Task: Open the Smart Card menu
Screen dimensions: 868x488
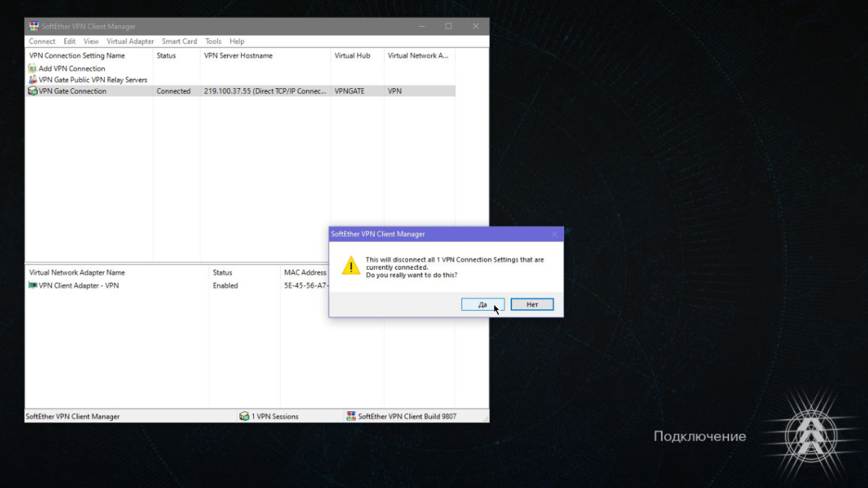Action: 179,41
